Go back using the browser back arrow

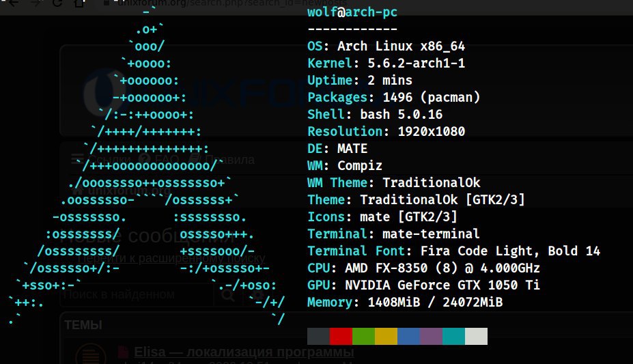click(x=14, y=3)
